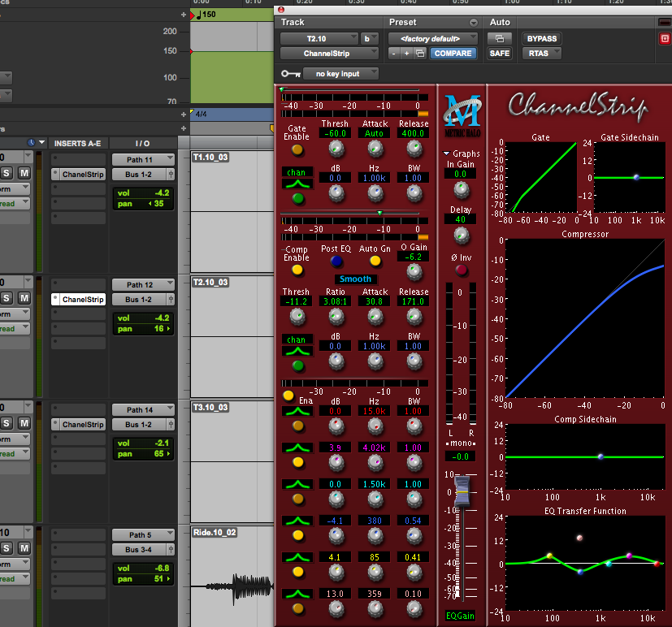Click the gate Attack knob
Screen dimensions: 672x627
coord(375,149)
